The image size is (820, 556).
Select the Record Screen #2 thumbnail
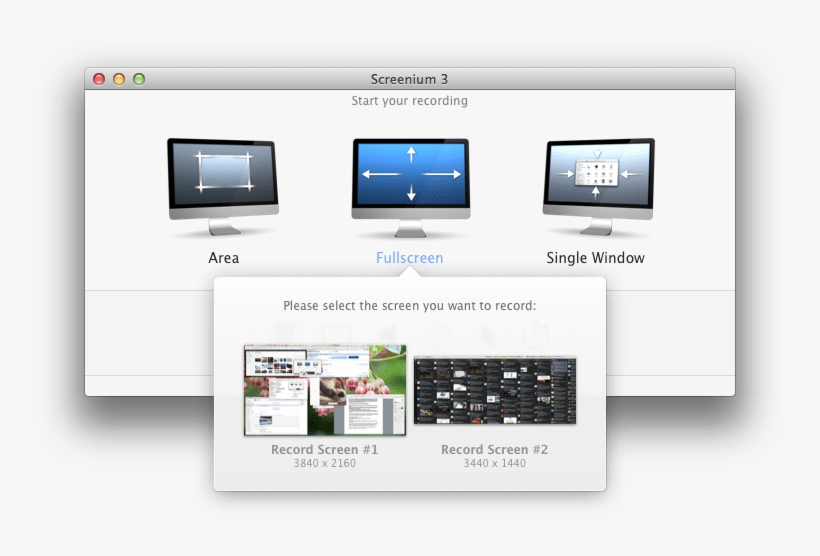click(495, 390)
